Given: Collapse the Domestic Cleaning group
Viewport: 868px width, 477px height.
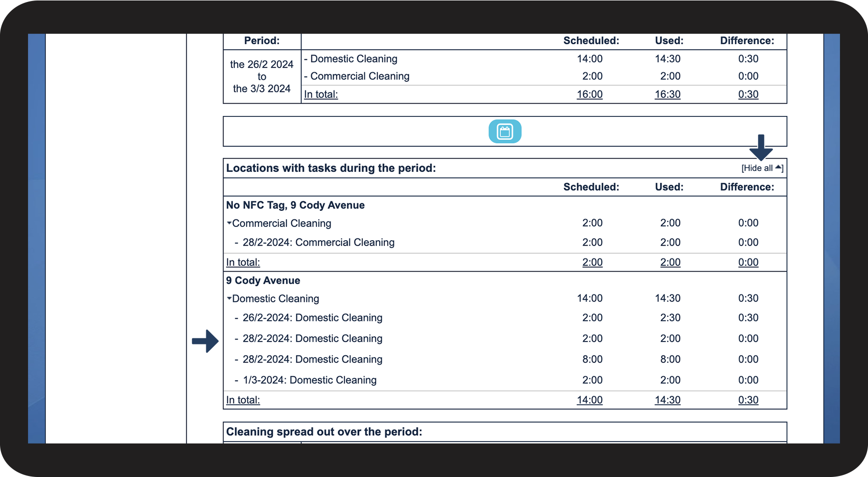Looking at the screenshot, I should point(273,299).
